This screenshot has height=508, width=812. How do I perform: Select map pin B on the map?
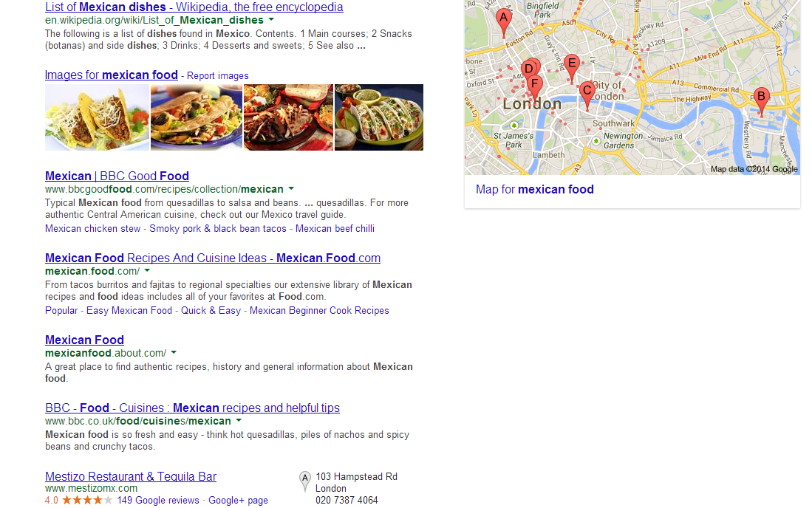[761, 100]
